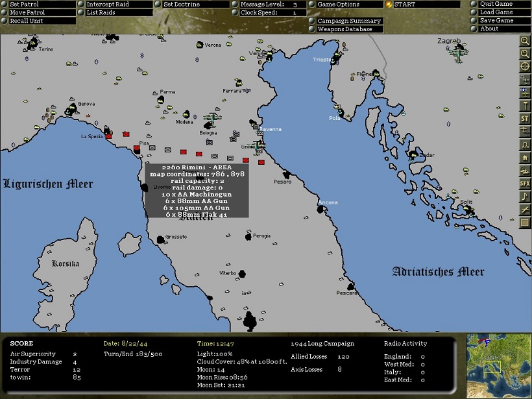532x399 pixels.
Task: Open the Intercept Raid command
Action: [x=115, y=4]
